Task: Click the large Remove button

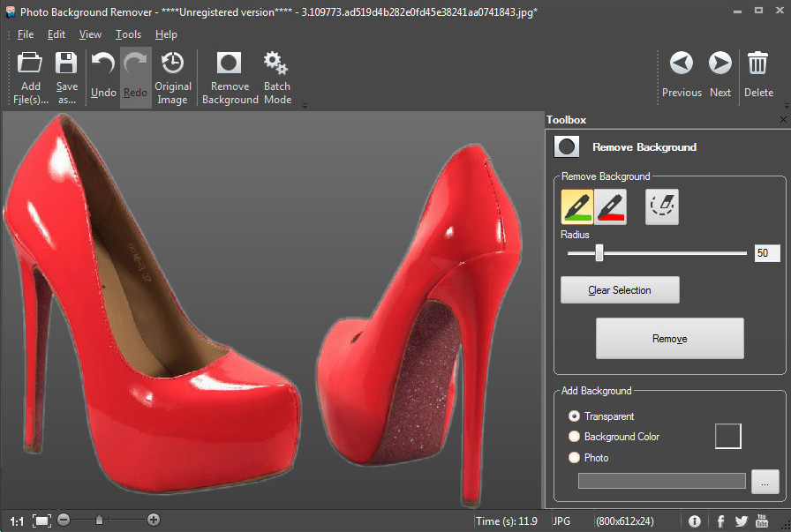Action: coord(669,339)
